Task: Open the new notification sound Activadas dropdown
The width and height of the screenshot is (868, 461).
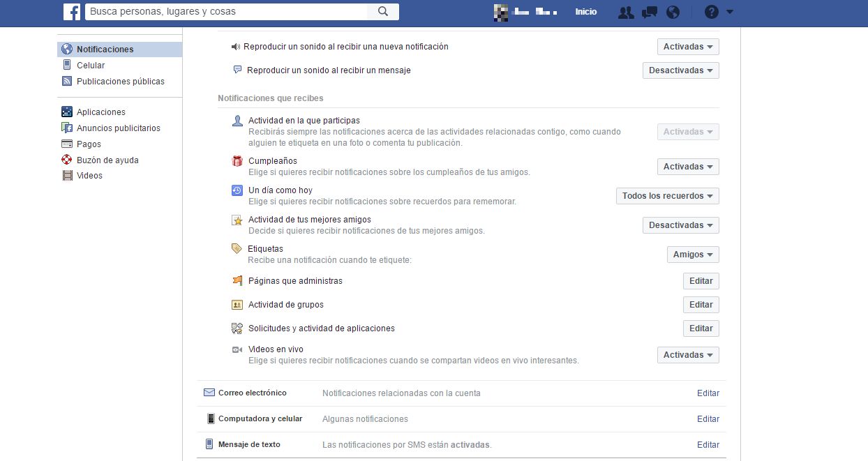Action: [687, 47]
